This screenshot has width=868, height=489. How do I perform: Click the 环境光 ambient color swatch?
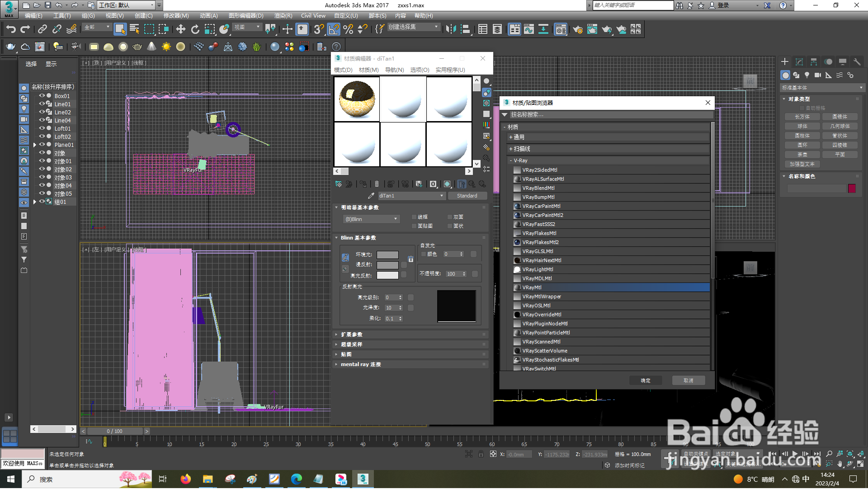(387, 255)
